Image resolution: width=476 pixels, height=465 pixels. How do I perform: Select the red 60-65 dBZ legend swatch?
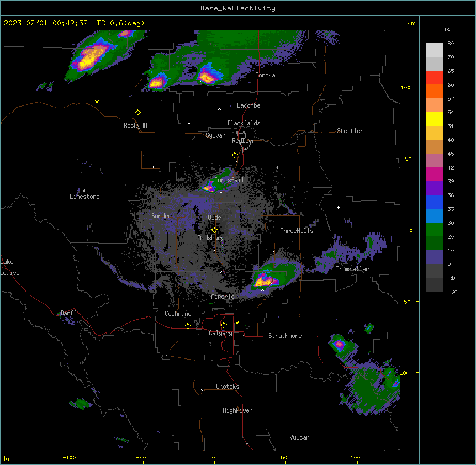(x=434, y=78)
